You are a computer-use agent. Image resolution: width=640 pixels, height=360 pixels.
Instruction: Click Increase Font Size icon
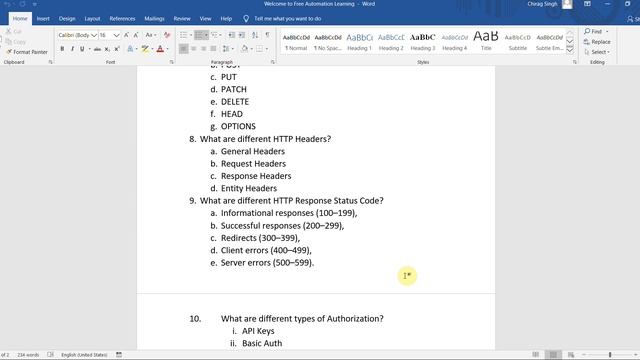click(126, 35)
